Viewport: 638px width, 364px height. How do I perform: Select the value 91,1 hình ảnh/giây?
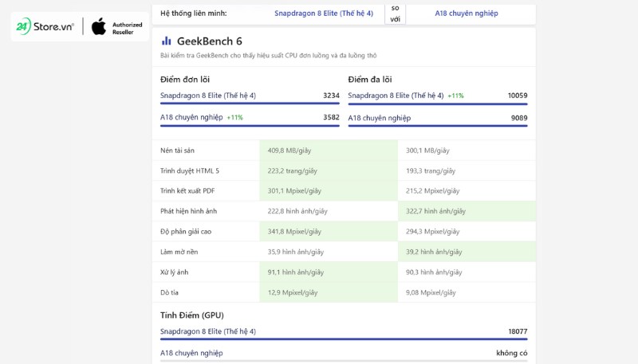(296, 272)
